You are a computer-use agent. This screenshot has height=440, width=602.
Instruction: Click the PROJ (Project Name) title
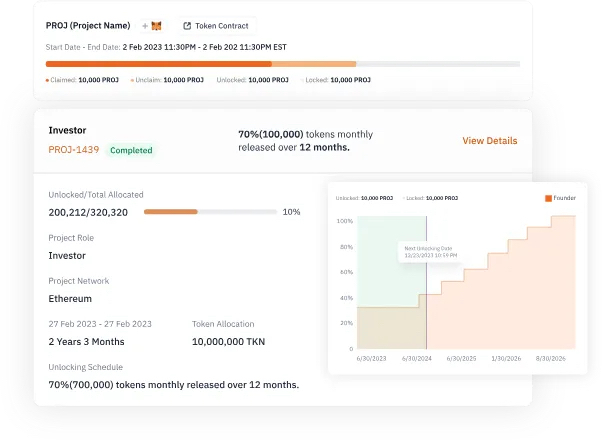(88, 26)
